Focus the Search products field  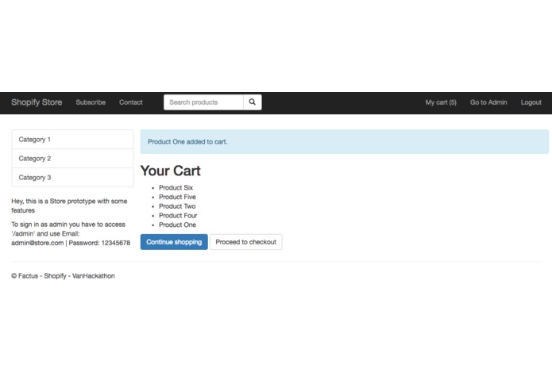203,102
